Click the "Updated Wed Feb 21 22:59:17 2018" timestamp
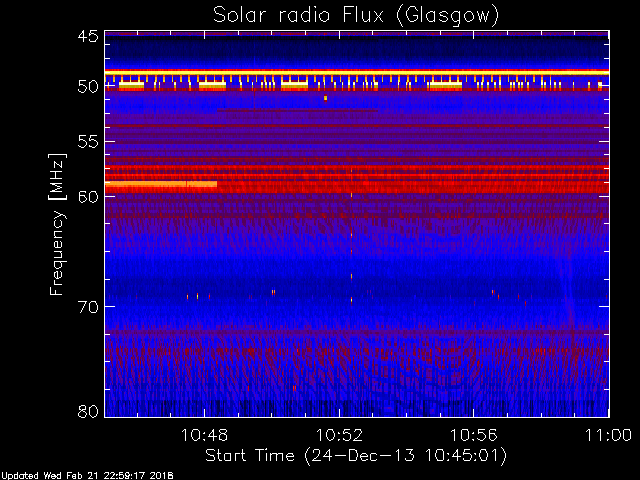 coord(87,476)
